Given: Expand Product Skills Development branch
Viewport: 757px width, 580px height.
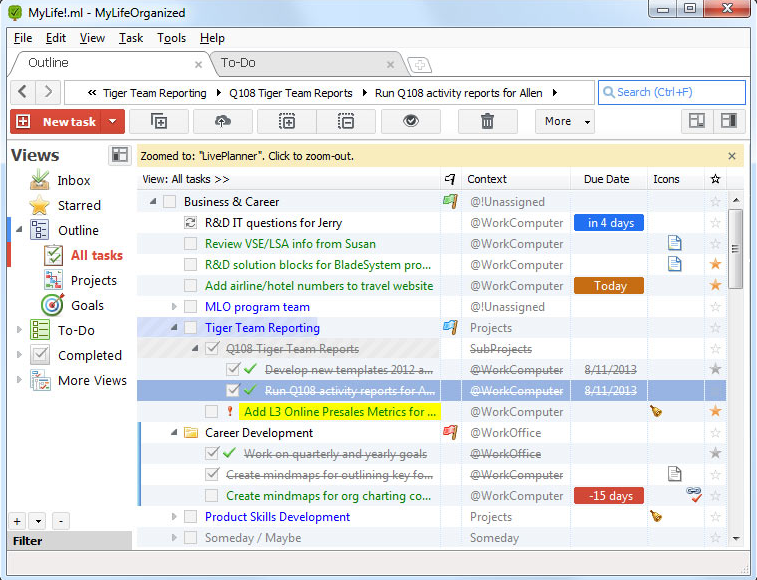Looking at the screenshot, I should [x=174, y=516].
